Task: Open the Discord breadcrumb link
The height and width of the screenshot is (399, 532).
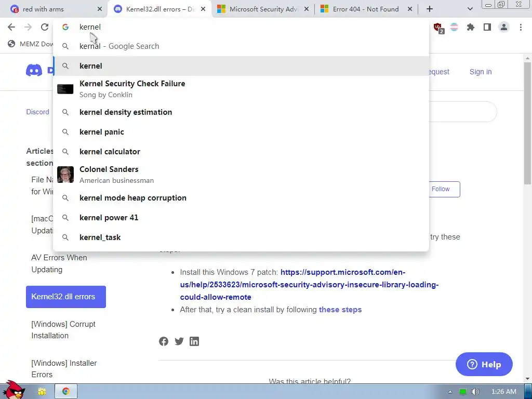Action: (37, 112)
